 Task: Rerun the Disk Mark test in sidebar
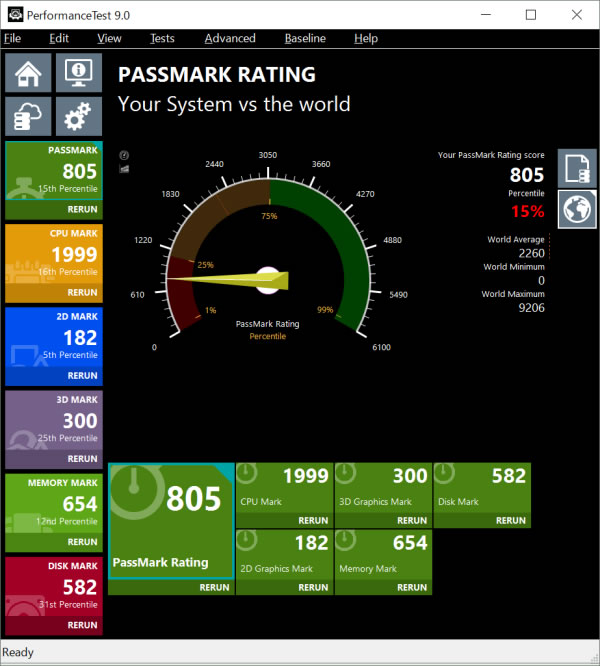(x=54, y=625)
